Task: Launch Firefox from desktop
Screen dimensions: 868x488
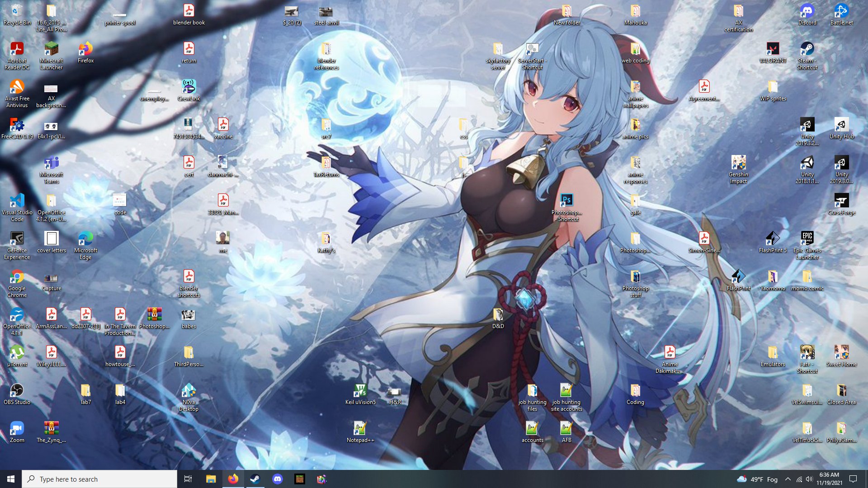Action: point(85,52)
